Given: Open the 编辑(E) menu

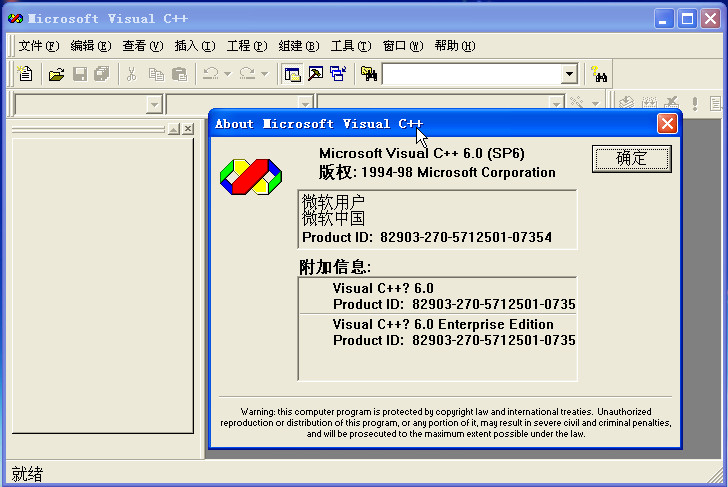Looking at the screenshot, I should (x=91, y=45).
